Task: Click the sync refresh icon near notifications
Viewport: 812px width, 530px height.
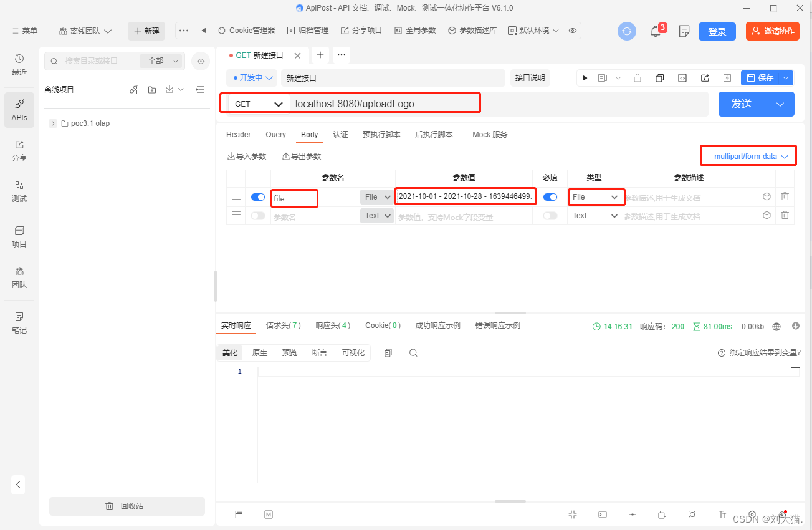Action: point(626,30)
